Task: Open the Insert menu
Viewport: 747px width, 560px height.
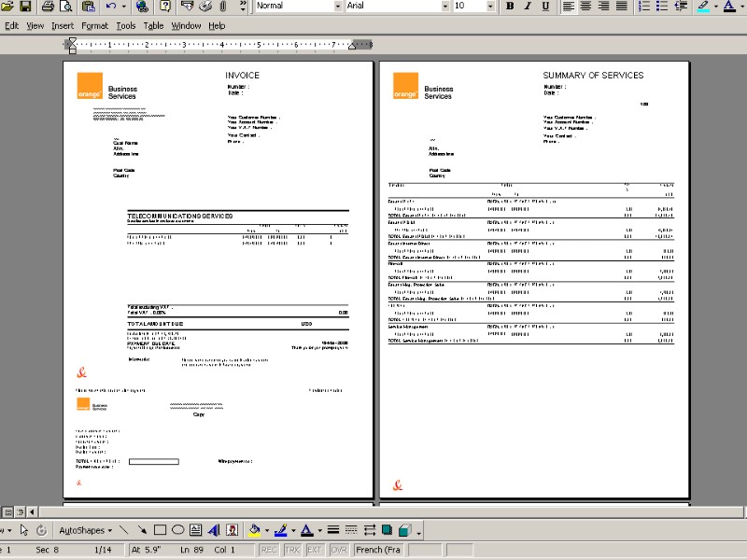Action: [x=63, y=26]
